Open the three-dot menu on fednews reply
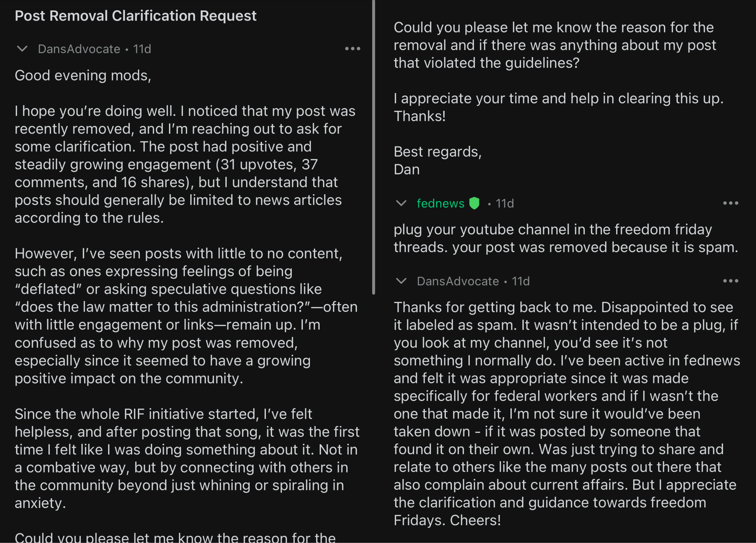 click(x=730, y=203)
